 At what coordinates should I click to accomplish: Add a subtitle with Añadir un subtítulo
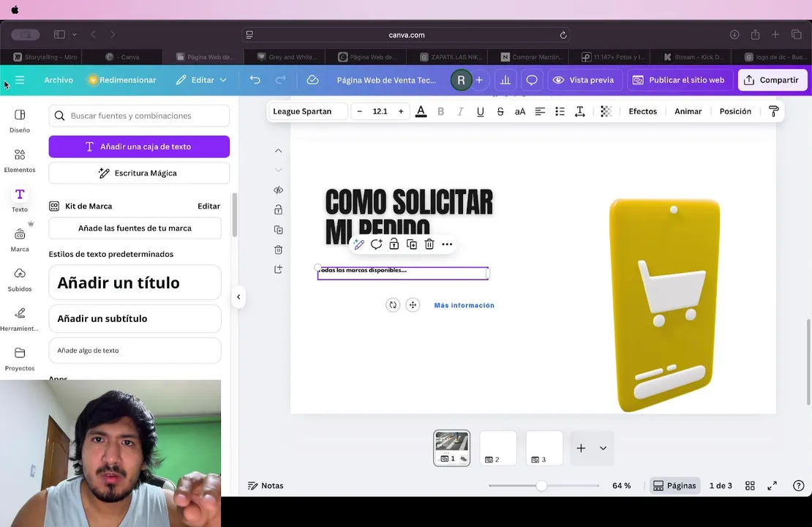[135, 318]
